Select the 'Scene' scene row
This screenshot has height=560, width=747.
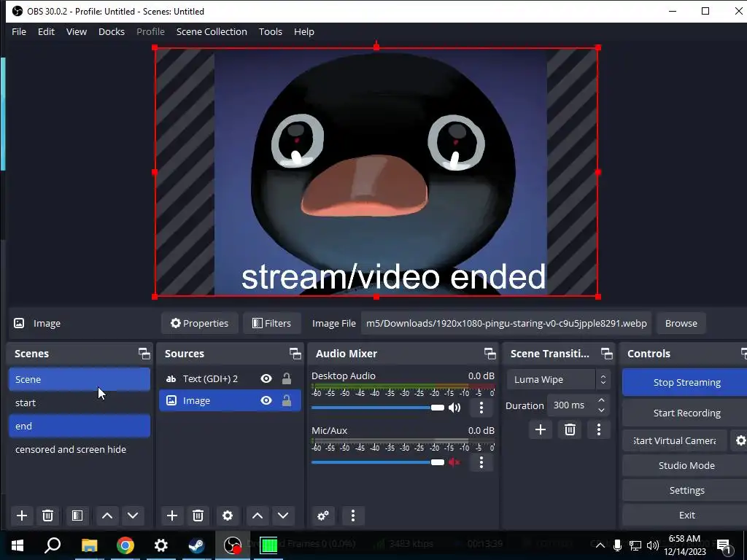click(x=80, y=379)
